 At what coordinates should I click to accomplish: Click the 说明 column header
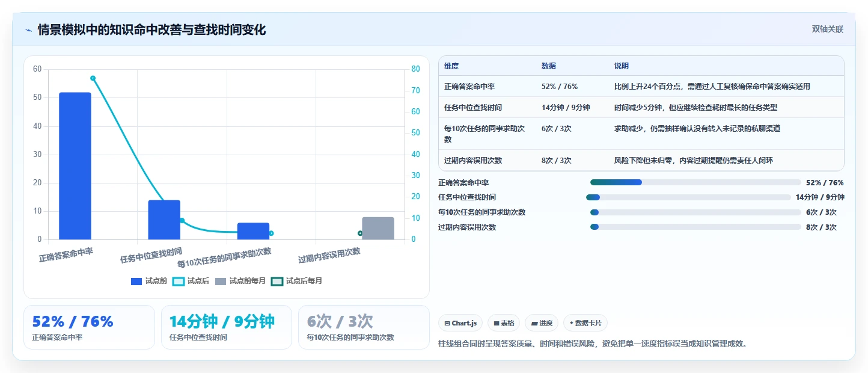click(622, 66)
